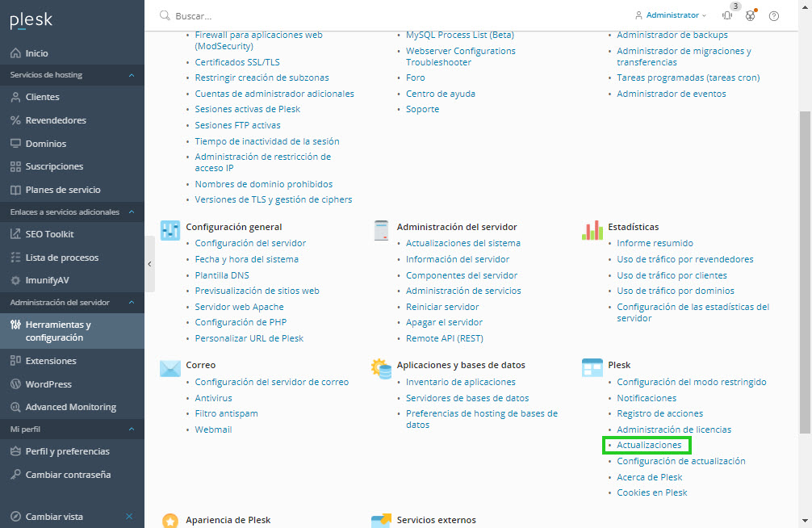This screenshot has height=528, width=812.
Task: Collapse the Mi perfil section
Action: coord(132,429)
